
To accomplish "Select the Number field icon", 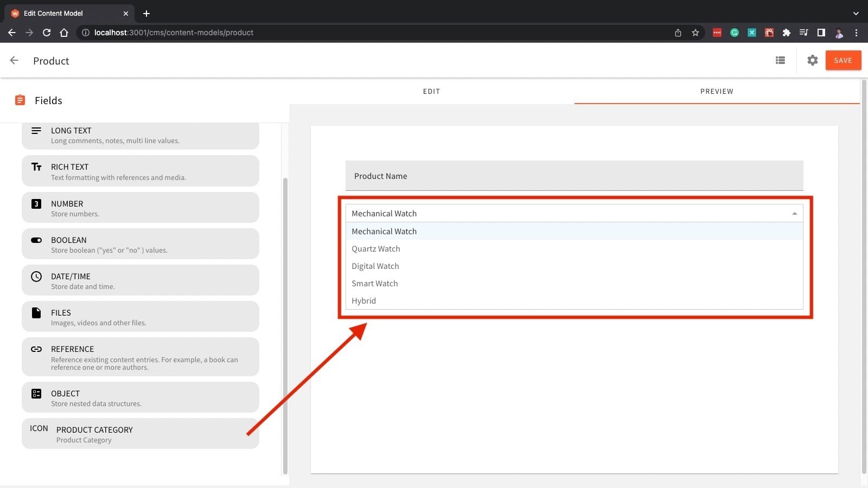I will click(x=36, y=204).
